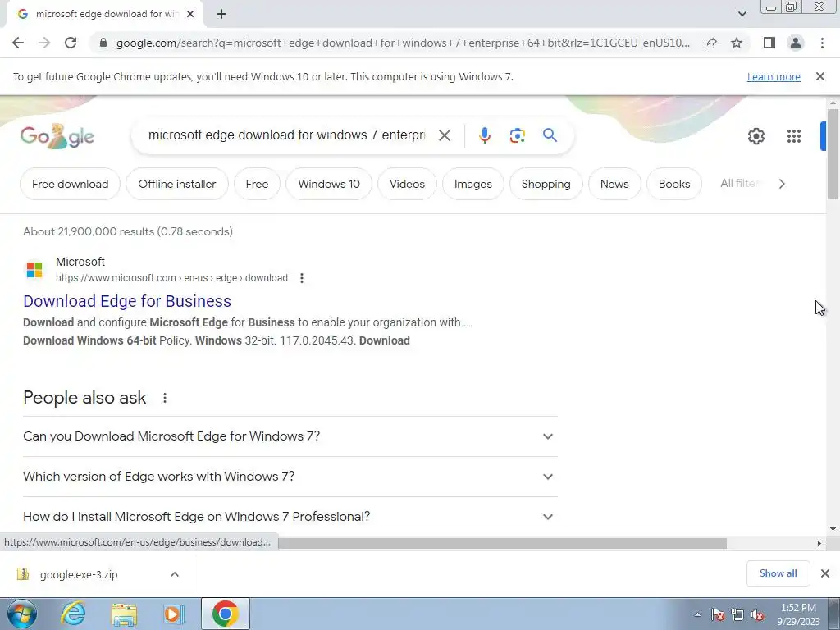Select the Offline installer filter chip
840x630 pixels.
point(177,184)
